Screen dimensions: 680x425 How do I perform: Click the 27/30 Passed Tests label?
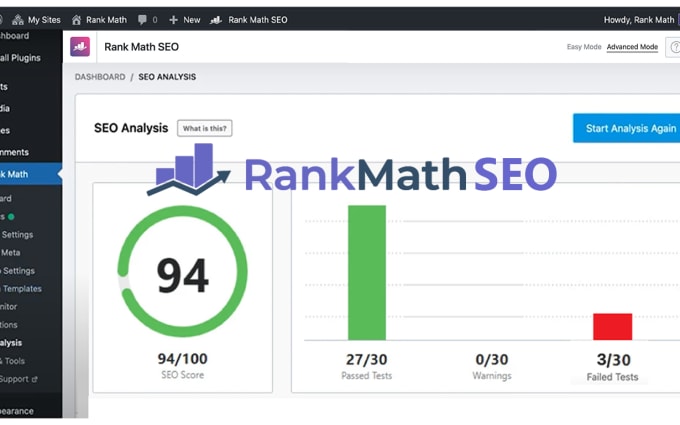coord(366,367)
